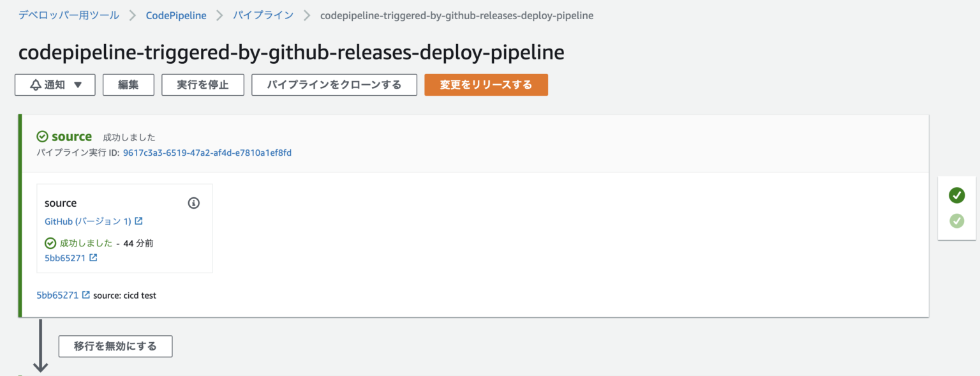Open the GitHub external link icon beside バージョン 1
This screenshot has height=376, width=980.
coord(137,221)
